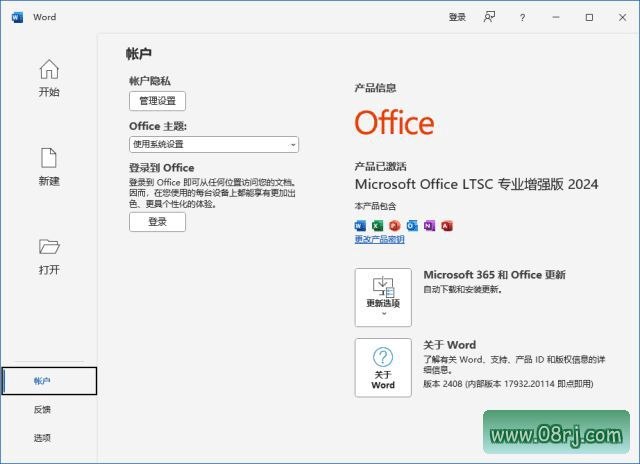Open the 关于 Word button
Viewport: 640px width, 464px height.
click(383, 367)
